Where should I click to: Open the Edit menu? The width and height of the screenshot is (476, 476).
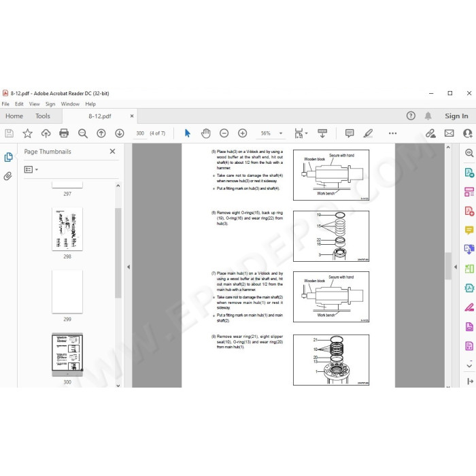(19, 104)
